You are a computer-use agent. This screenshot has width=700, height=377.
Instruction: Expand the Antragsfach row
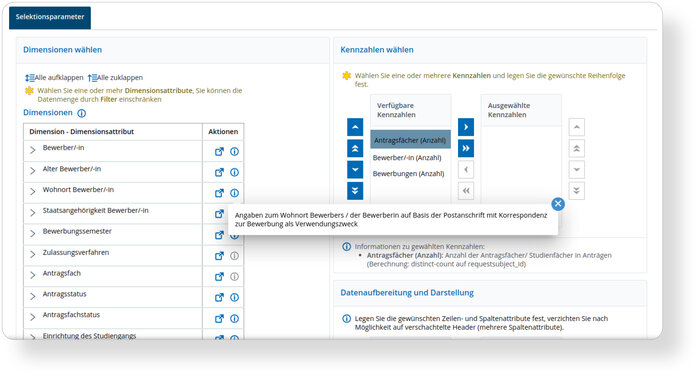(x=33, y=275)
